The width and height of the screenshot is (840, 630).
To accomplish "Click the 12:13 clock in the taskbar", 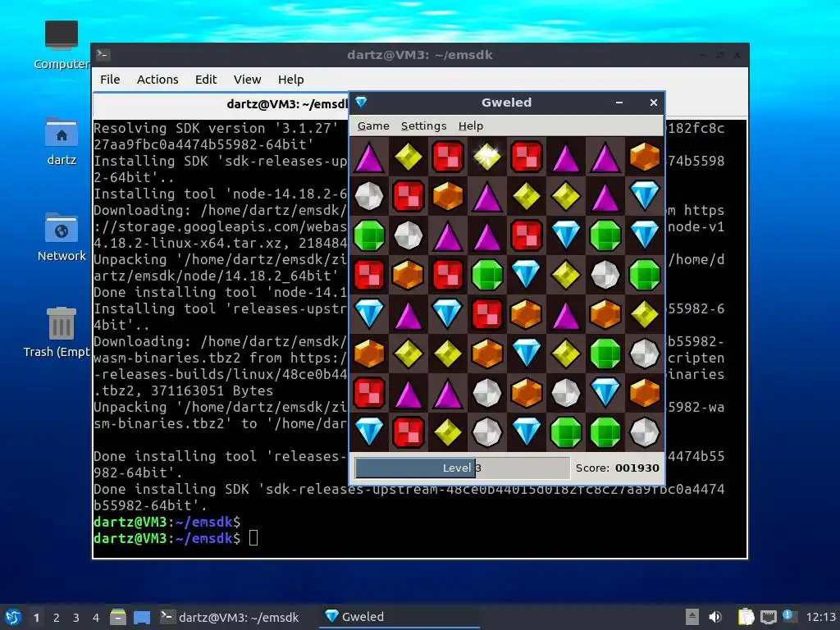I will click(x=821, y=617).
